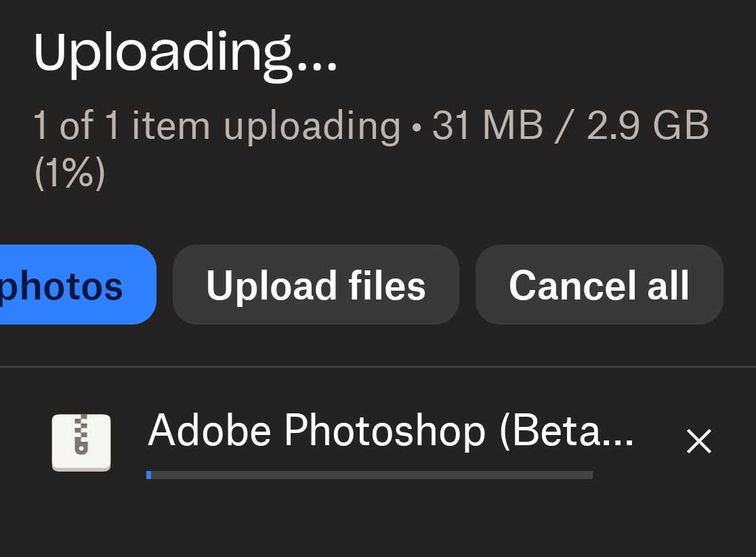Cancel the Adobe Photoshop upload with X
The height and width of the screenshot is (557, 756).
coord(698,442)
